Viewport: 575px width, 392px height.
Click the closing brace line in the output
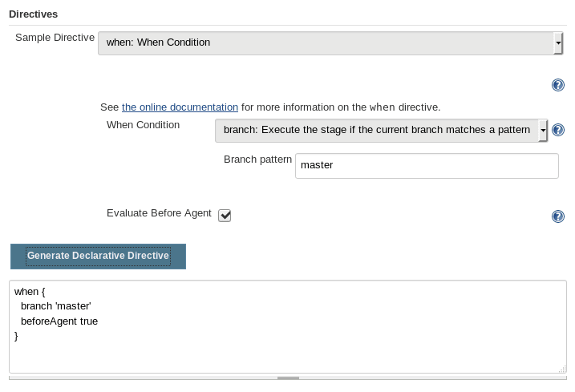[x=17, y=336]
